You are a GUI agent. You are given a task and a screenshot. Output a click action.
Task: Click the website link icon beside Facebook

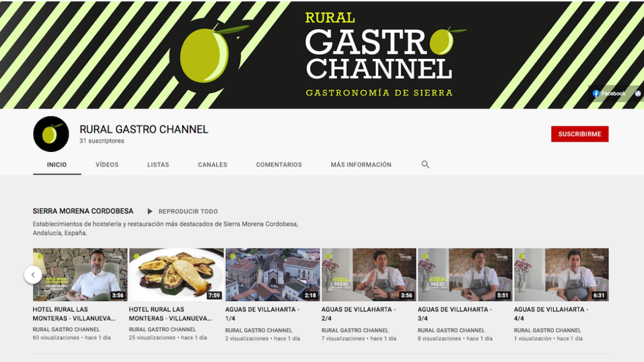pyautogui.click(x=638, y=94)
